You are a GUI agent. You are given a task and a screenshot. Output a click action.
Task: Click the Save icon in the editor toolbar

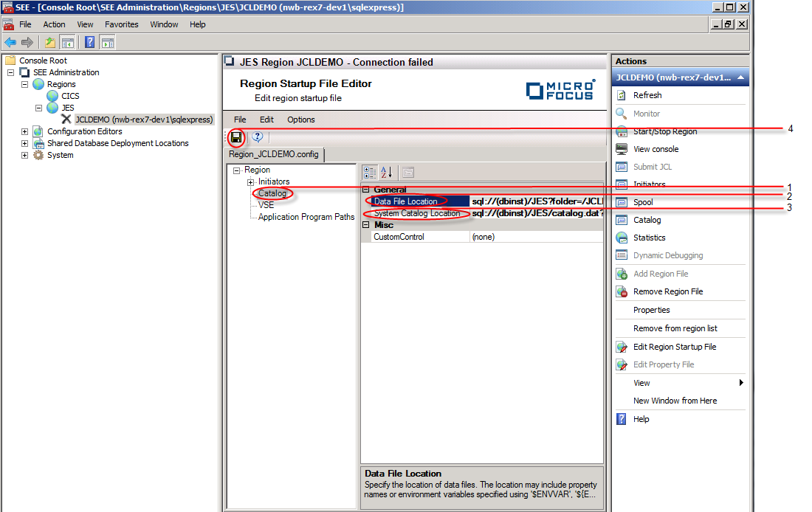click(236, 136)
